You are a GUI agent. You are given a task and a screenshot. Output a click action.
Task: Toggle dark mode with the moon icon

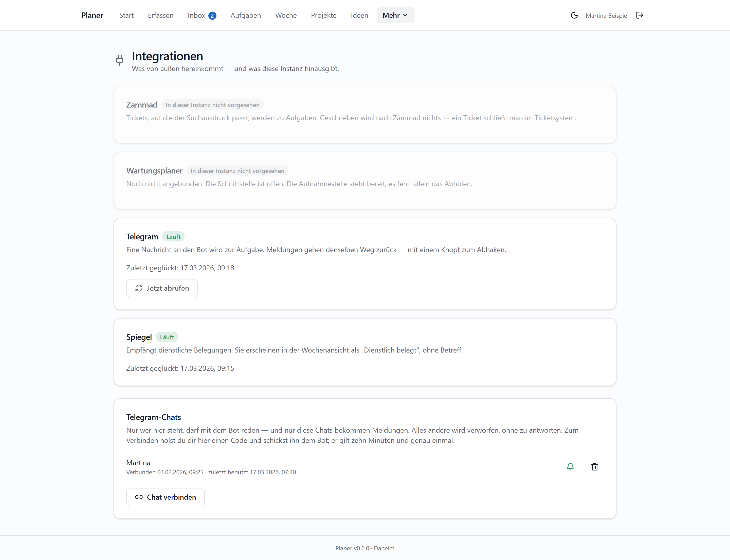[x=574, y=15]
